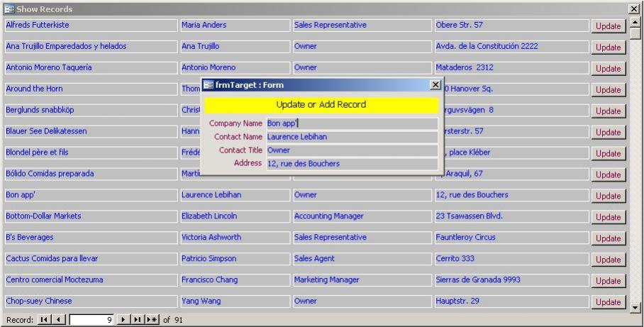
Task: Click the vertical scrollbar thumb
Action: click(635, 33)
